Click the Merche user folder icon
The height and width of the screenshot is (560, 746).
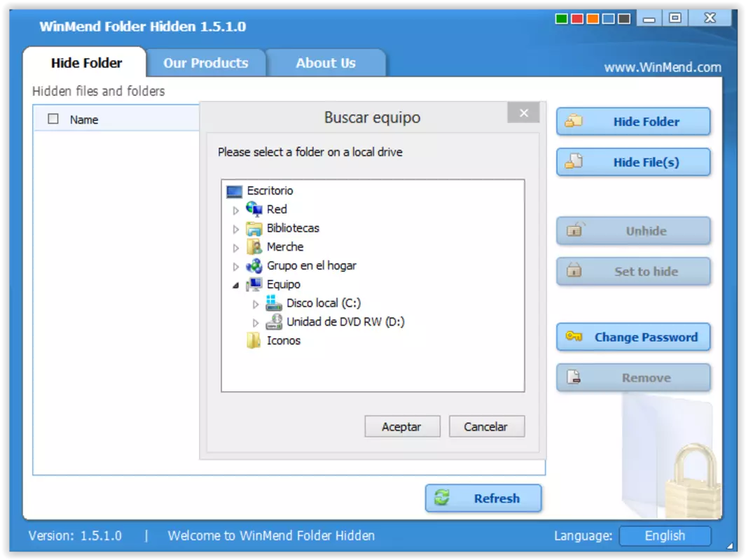point(254,246)
